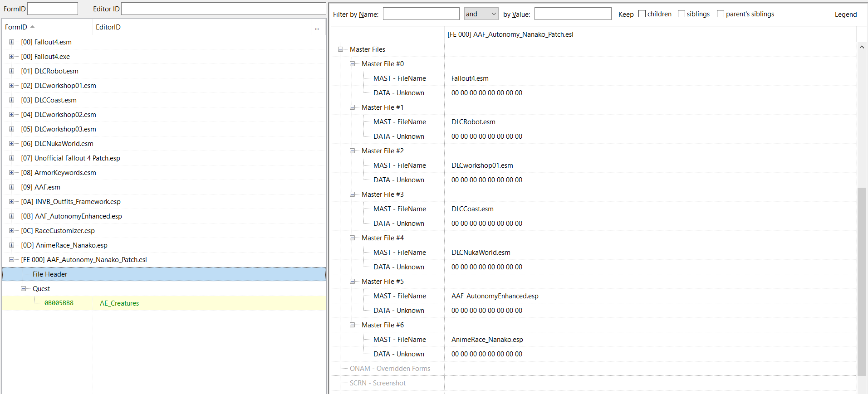Click the DLCCoast.esm master filename value
The height and width of the screenshot is (394, 868).
point(472,209)
